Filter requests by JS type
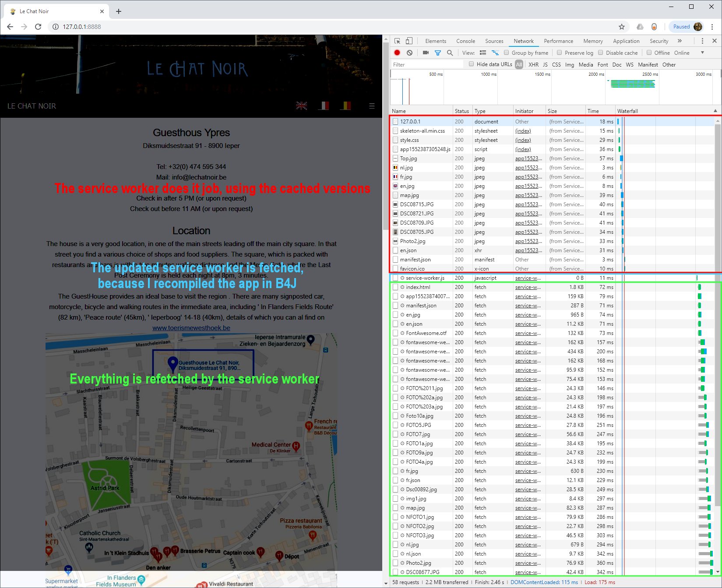 click(x=545, y=64)
